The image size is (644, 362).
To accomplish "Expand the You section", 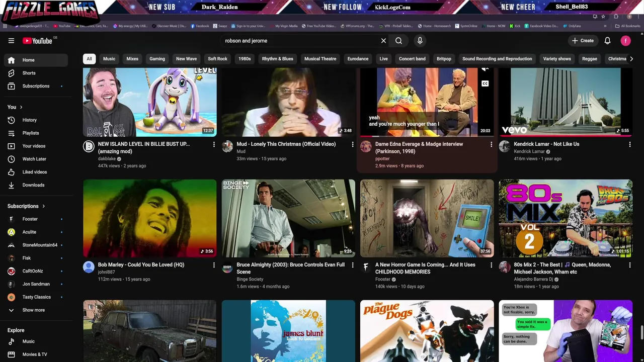I will (x=15, y=107).
